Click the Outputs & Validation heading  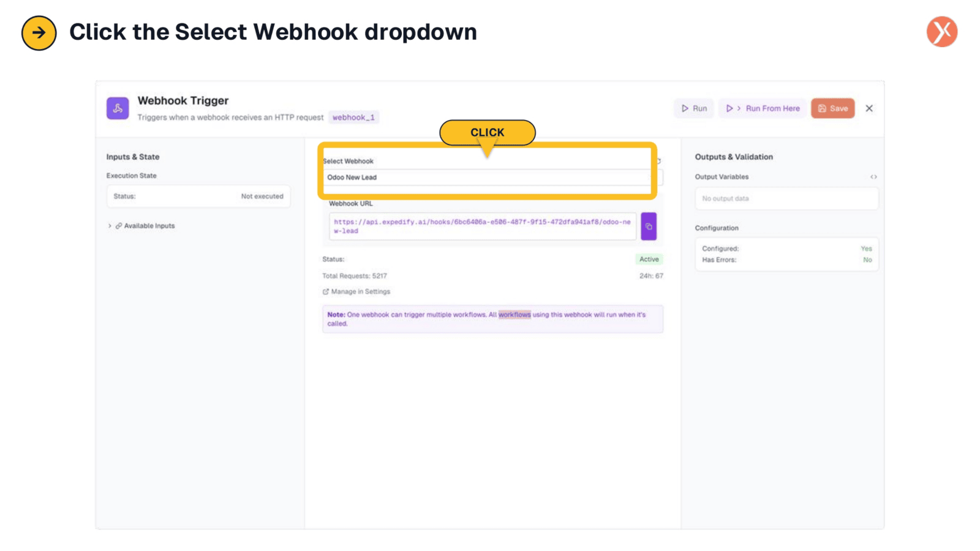(x=734, y=157)
